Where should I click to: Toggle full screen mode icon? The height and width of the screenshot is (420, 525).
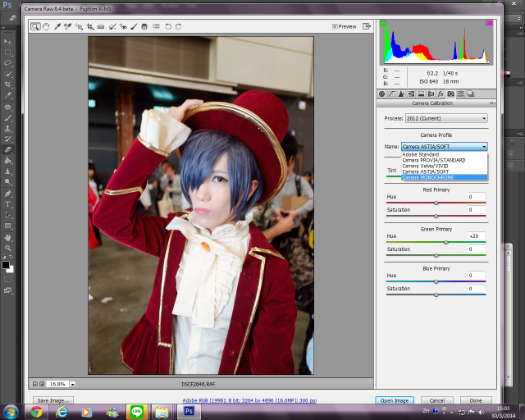point(367,26)
